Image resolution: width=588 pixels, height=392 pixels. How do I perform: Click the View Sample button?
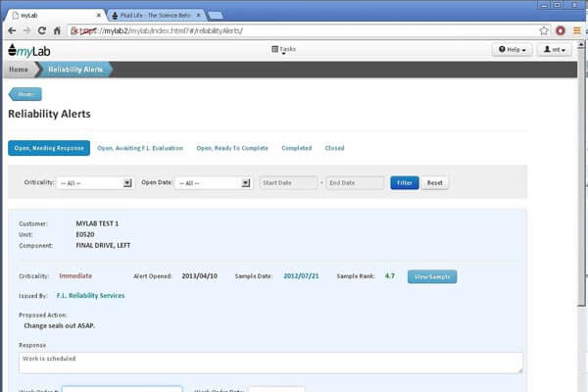click(x=431, y=277)
